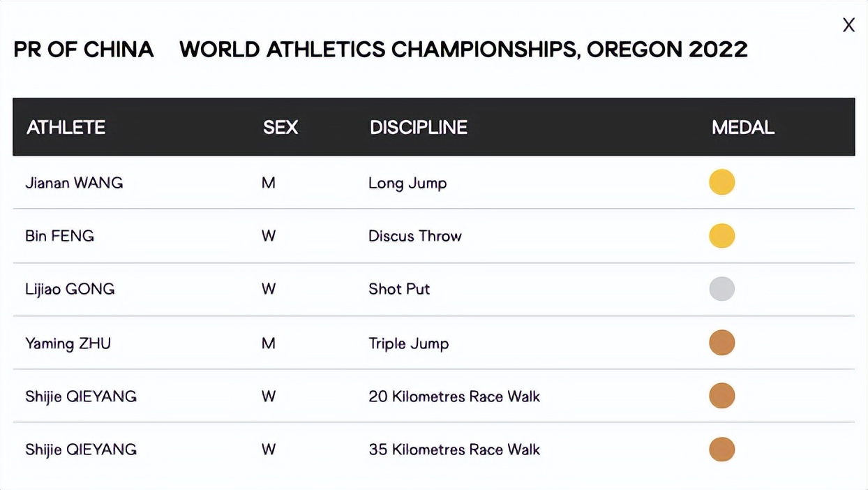
Task: Click the 20 Kilometres Race Walk bronze medal
Action: tap(721, 396)
